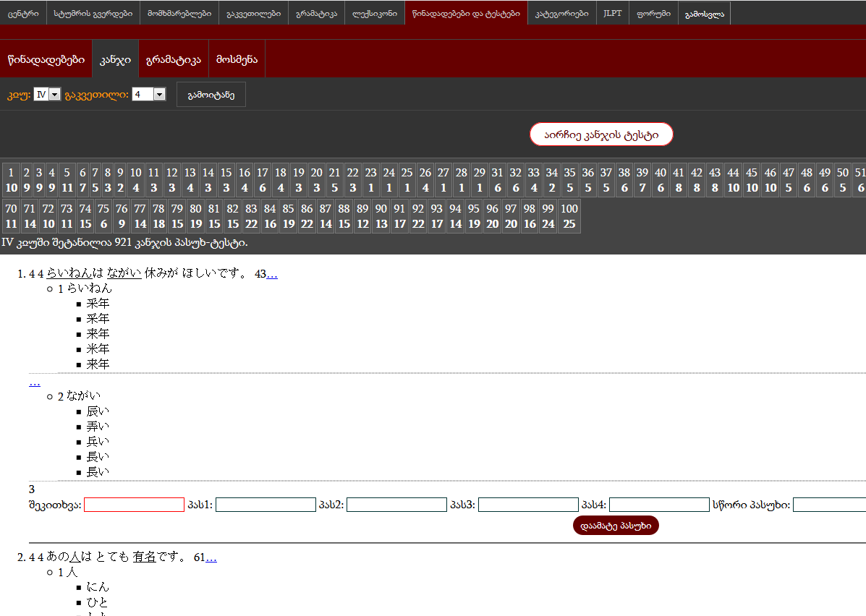Viewport: 866px width, 616px height.
Task: Select numbered cell 50 in the grid
Action: point(842,180)
